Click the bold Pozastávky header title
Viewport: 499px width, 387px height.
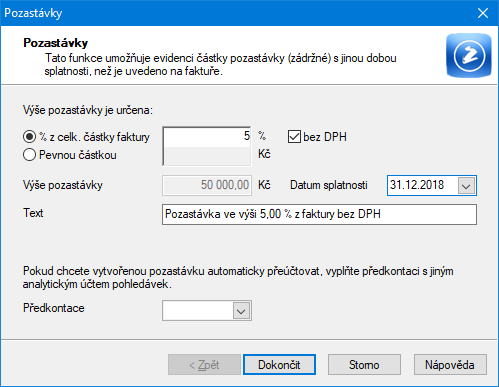(x=56, y=43)
